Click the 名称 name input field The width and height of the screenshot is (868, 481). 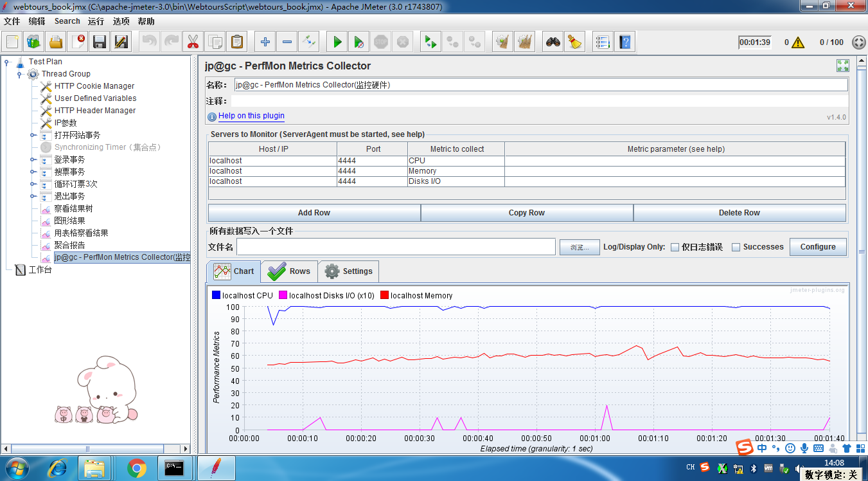pos(540,85)
